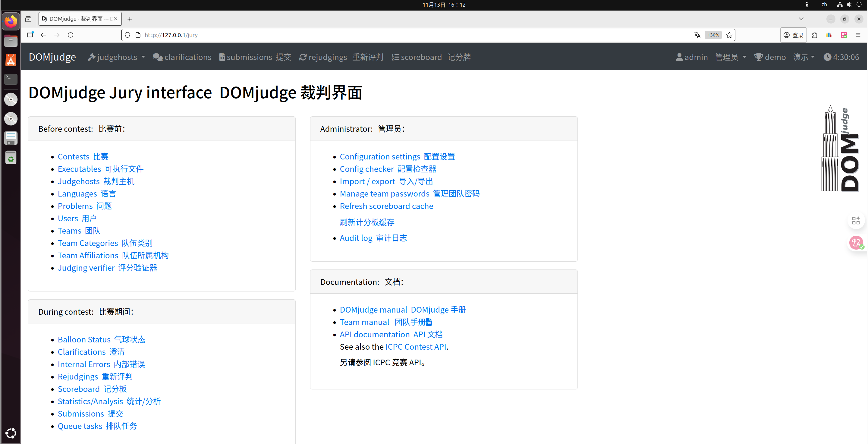
Task: Click the DOMjudge tower logo image
Action: [840, 149]
